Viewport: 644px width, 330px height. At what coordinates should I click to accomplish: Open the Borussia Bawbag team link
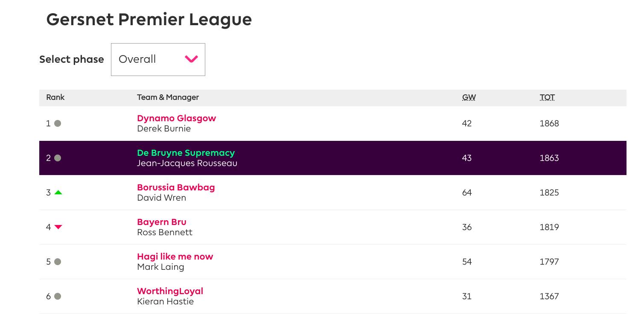176,187
